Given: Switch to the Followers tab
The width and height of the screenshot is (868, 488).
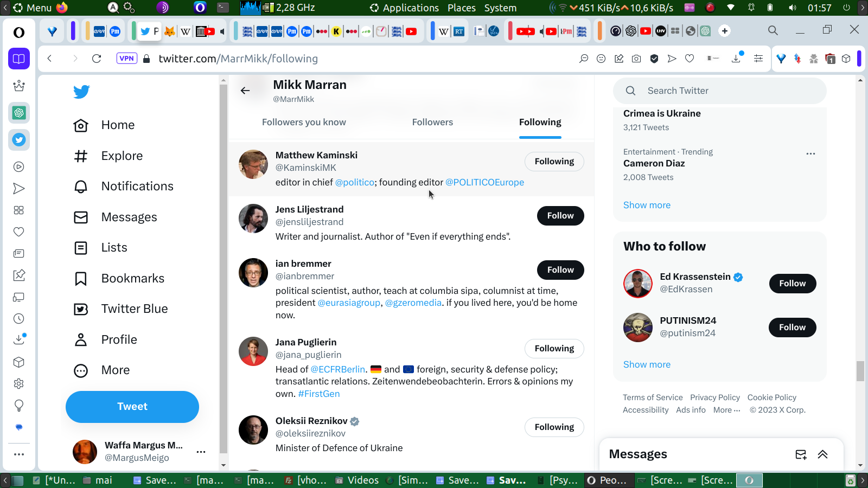Looking at the screenshot, I should tap(432, 123).
